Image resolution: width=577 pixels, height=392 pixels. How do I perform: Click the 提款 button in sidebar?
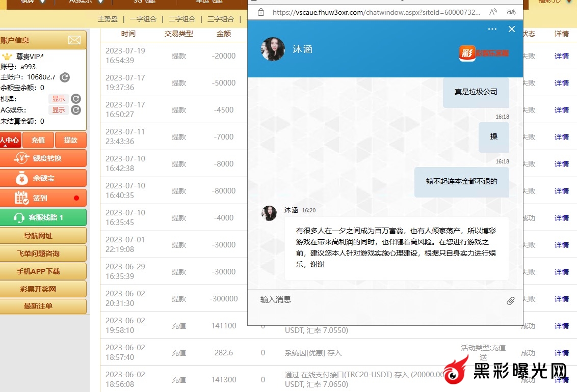point(70,140)
